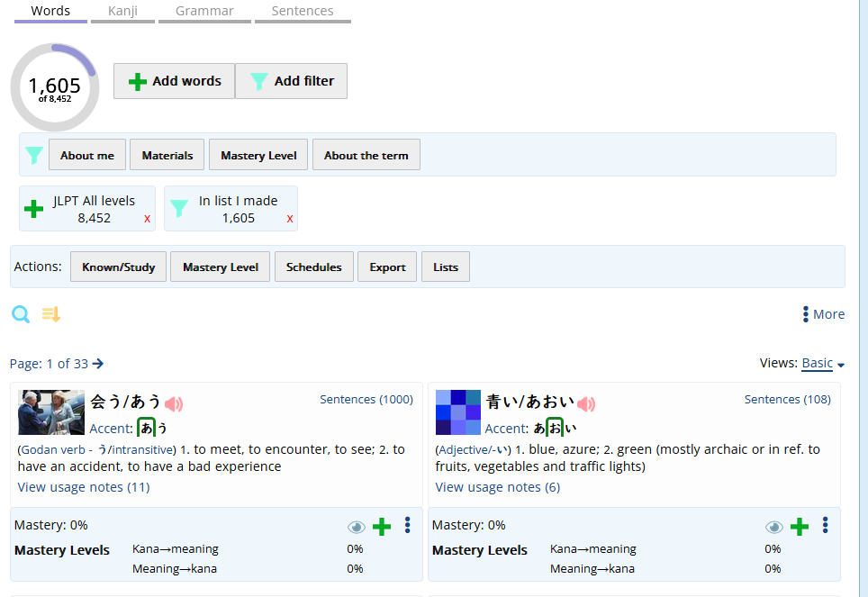This screenshot has width=868, height=597.
Task: Toggle the eye icon on 青い card
Action: point(774,528)
